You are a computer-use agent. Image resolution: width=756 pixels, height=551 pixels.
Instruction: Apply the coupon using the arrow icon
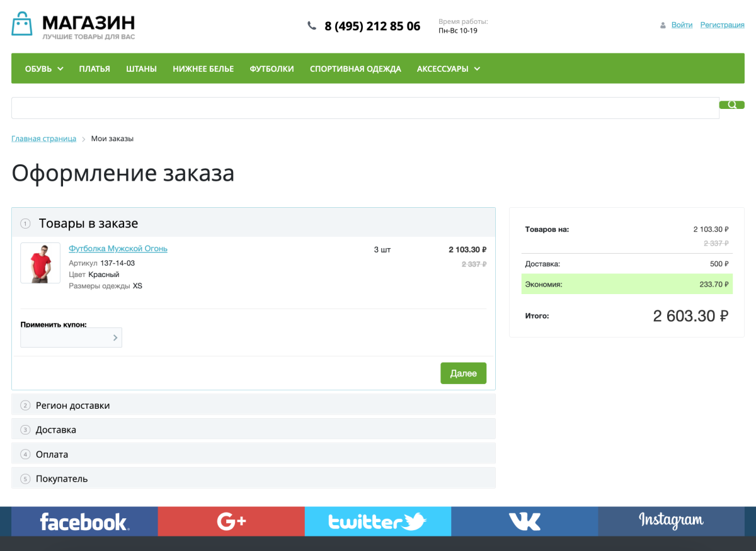[115, 338]
